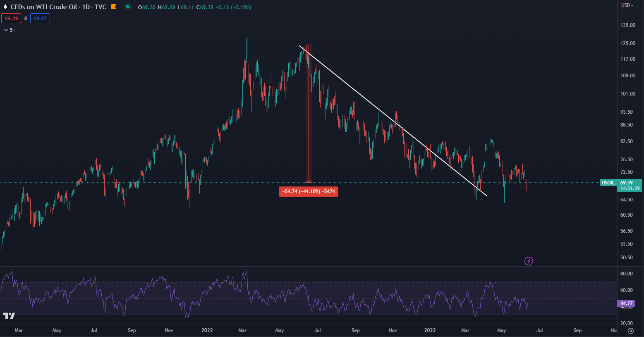Click the 2023 marker on time axis
This screenshot has height=337, width=644.
click(x=430, y=330)
